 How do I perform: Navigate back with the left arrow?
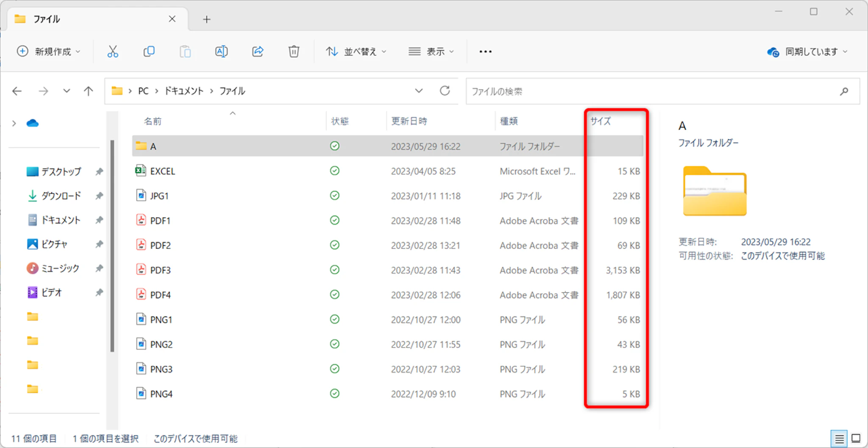(17, 91)
